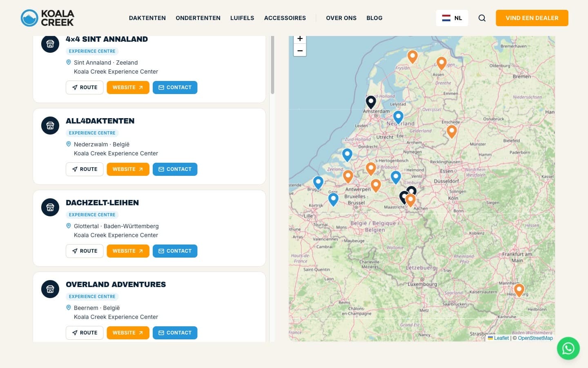Viewport: 588px width, 368px height.
Task: Open the Ondertenten menu
Action: [198, 18]
